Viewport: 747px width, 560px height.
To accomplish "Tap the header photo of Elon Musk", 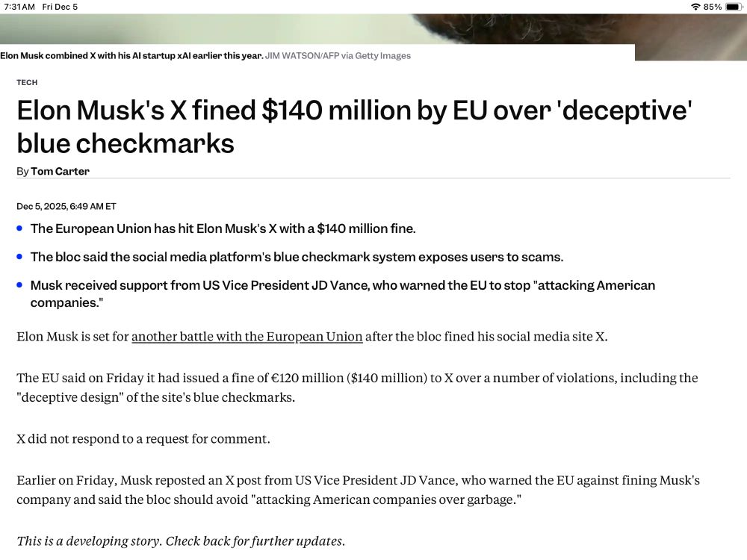I will tap(373, 28).
